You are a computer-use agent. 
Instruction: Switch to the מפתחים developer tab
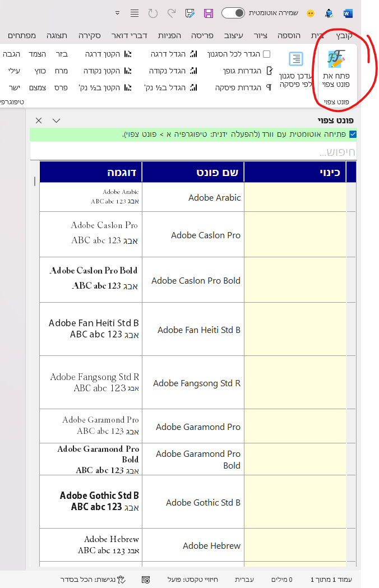pos(22,35)
